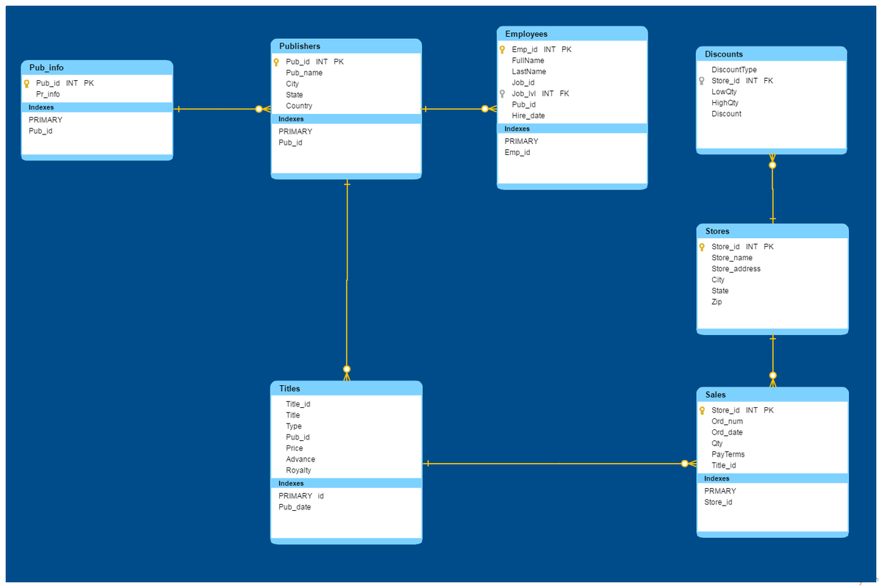
Task: Select the PRIMARY id index in Titles
Action: tap(301, 496)
